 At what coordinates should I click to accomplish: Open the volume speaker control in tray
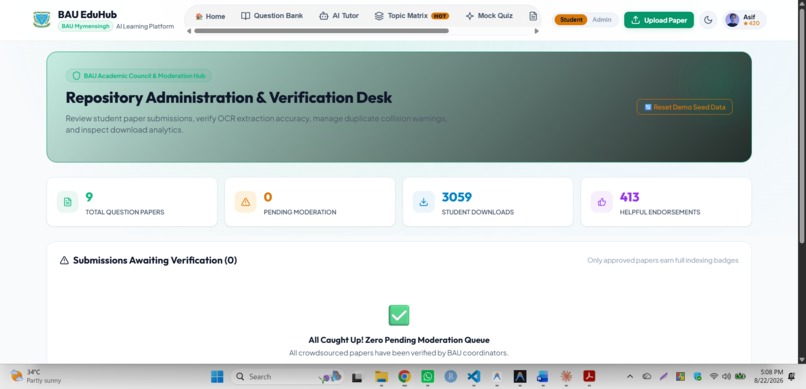[x=726, y=376]
